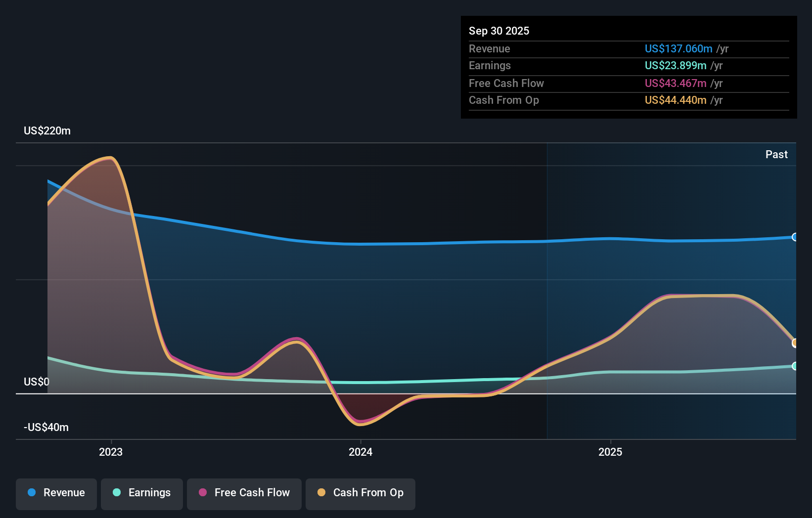
Task: Select the pink Free Cash Flow legend icon
Action: click(202, 493)
